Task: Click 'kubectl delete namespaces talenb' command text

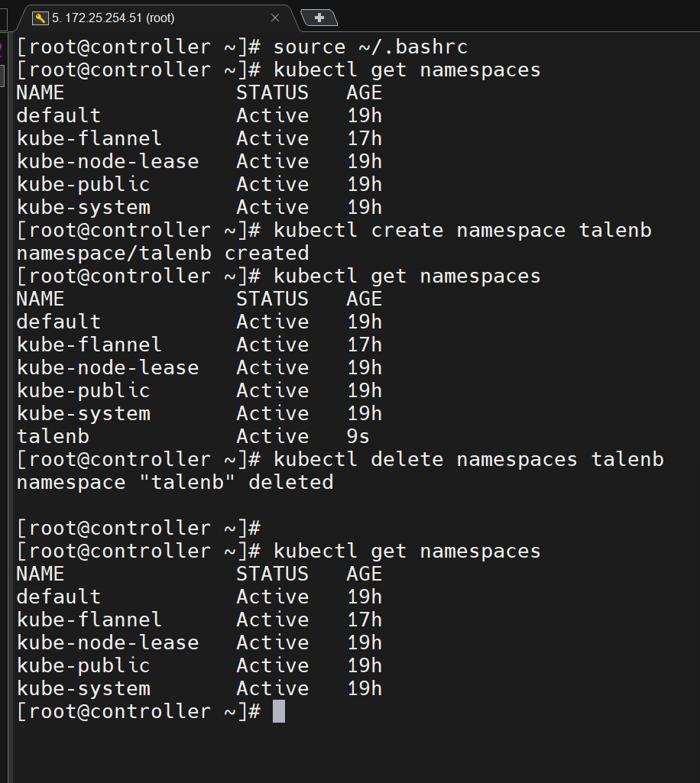Action: 468,459
